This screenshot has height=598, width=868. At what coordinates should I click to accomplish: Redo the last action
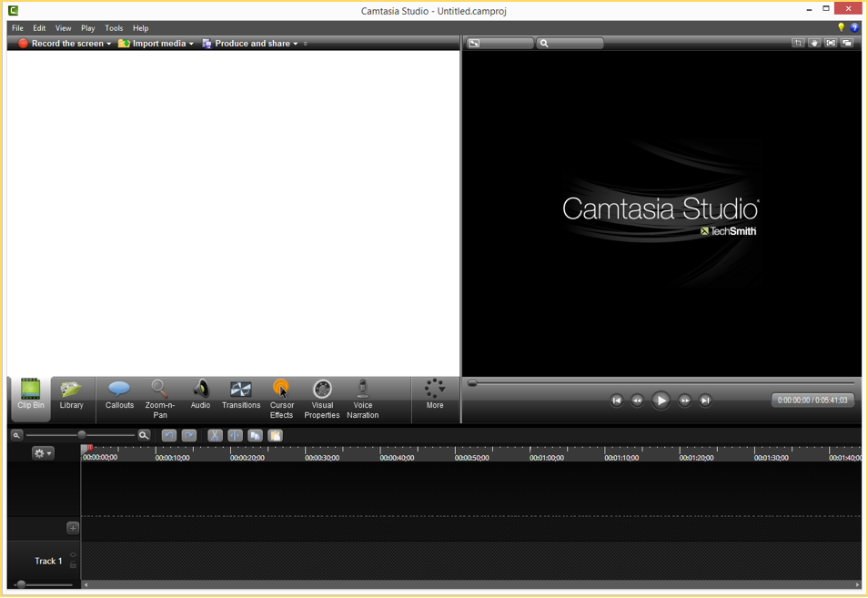click(x=188, y=436)
